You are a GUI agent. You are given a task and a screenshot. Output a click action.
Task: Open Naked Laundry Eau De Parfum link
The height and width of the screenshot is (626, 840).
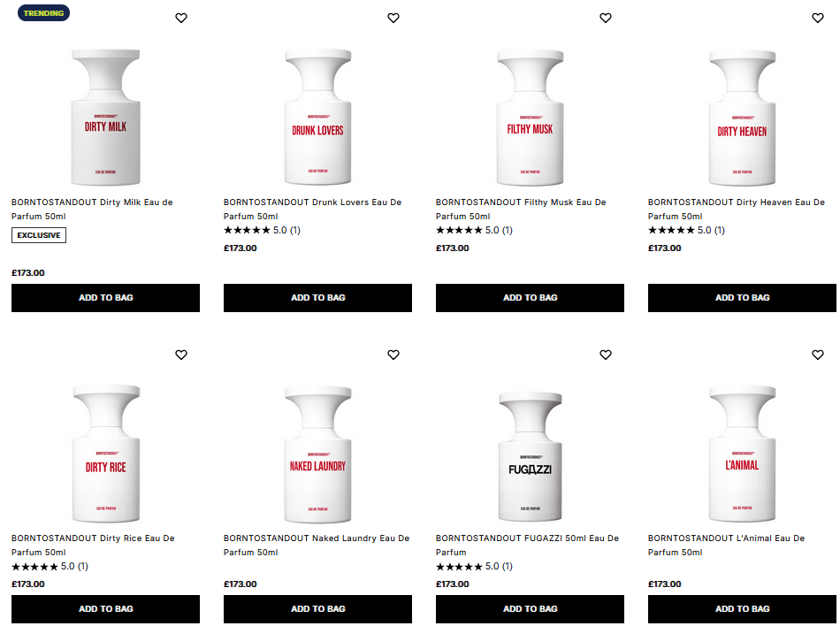tap(316, 545)
